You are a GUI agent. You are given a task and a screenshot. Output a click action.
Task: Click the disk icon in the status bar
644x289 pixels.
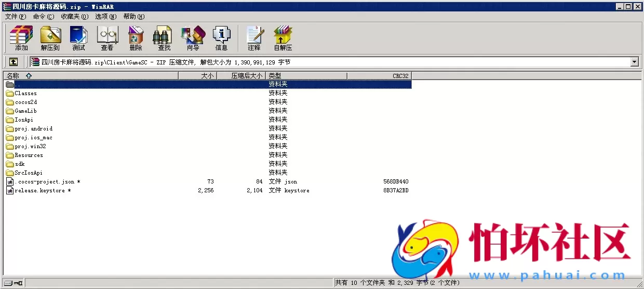point(7,283)
